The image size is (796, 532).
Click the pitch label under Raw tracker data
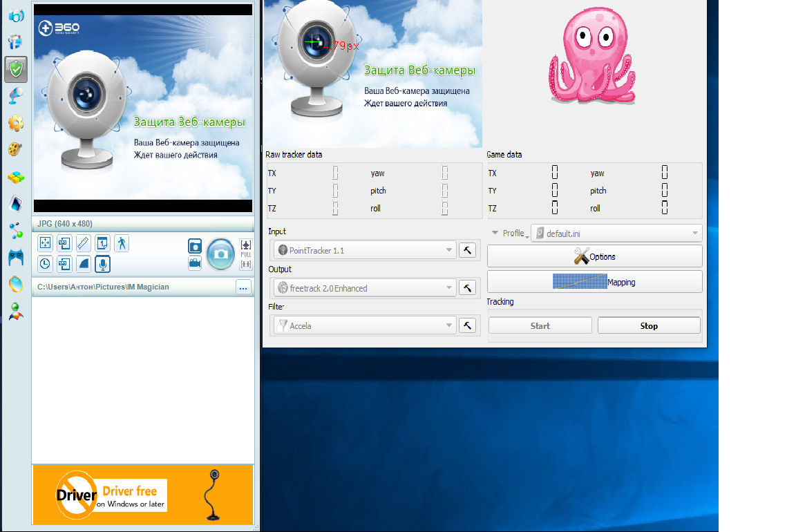tap(378, 191)
